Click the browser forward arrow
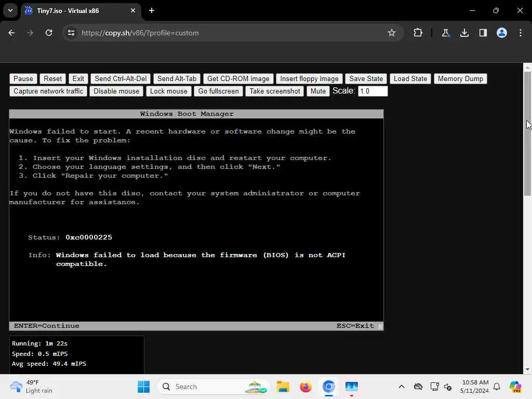Screen dimensions: 532x399 (30, 33)
